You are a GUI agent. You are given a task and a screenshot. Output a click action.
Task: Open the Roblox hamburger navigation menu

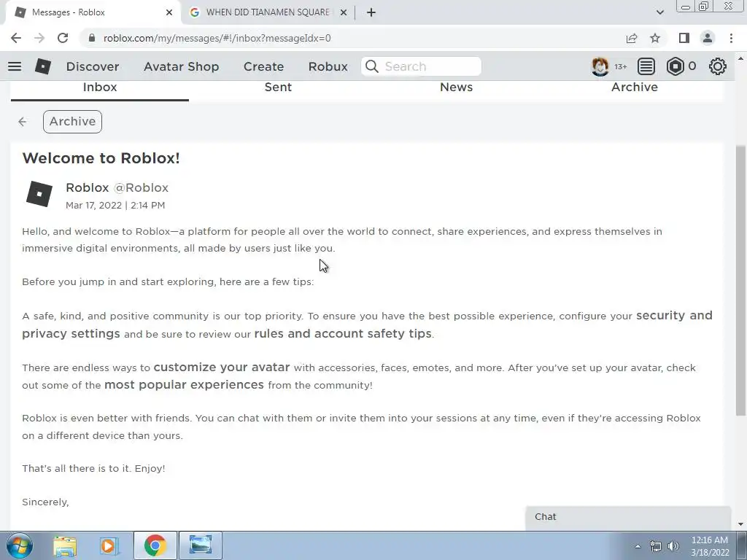[15, 66]
